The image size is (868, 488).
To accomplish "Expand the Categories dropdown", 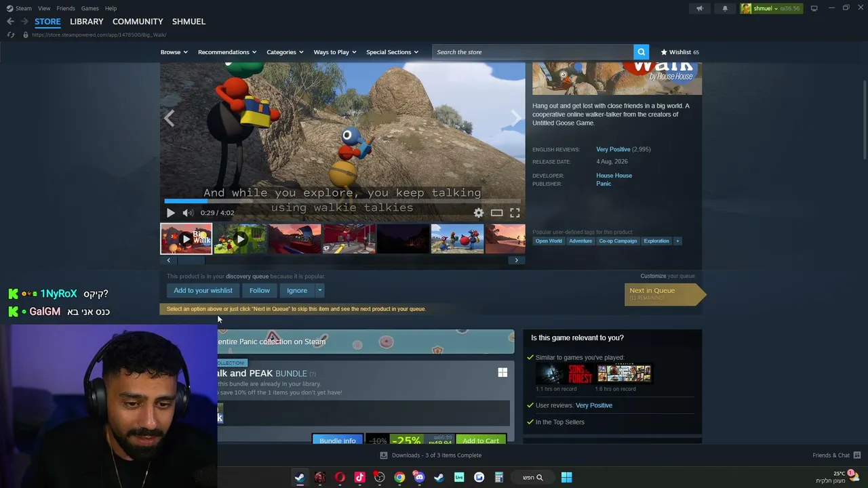I will point(285,52).
